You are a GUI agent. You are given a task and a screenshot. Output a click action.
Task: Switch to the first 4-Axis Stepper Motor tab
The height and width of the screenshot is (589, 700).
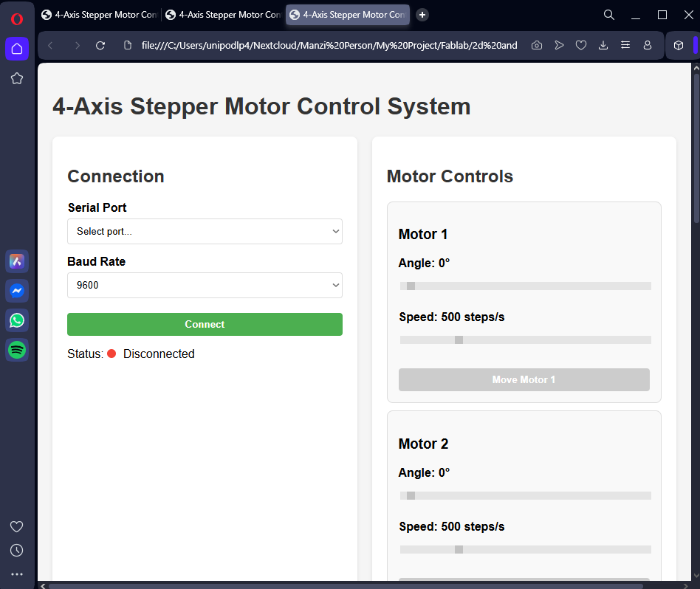99,15
